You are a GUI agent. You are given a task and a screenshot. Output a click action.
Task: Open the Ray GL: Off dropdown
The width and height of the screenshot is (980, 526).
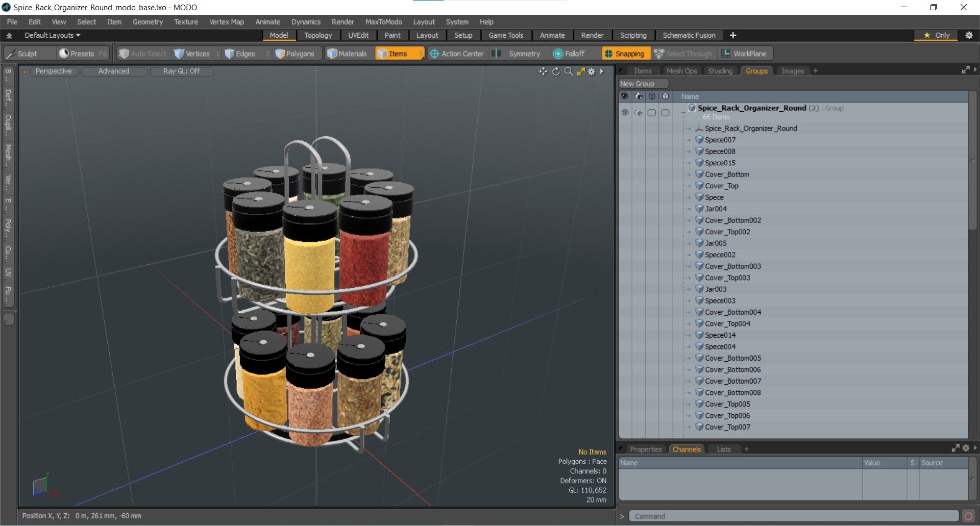(182, 71)
